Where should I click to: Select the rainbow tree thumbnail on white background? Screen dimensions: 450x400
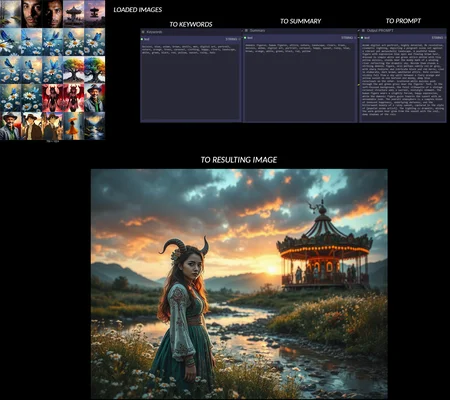[73, 69]
